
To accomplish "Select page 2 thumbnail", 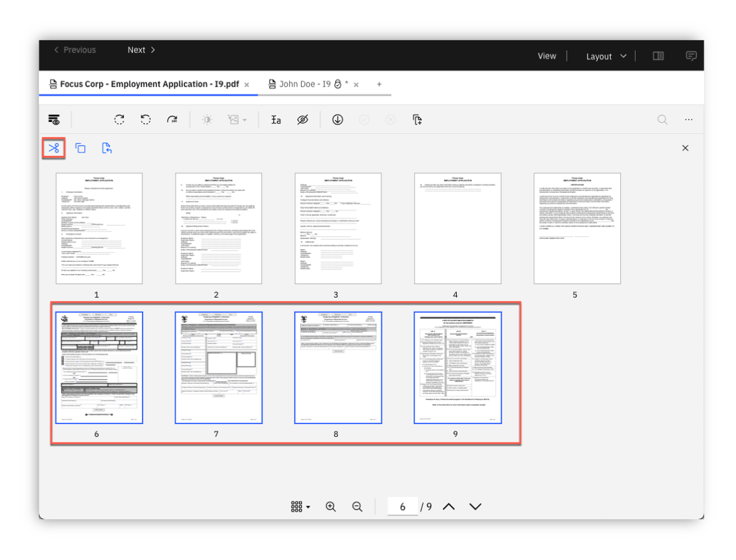I will pyautogui.click(x=218, y=229).
